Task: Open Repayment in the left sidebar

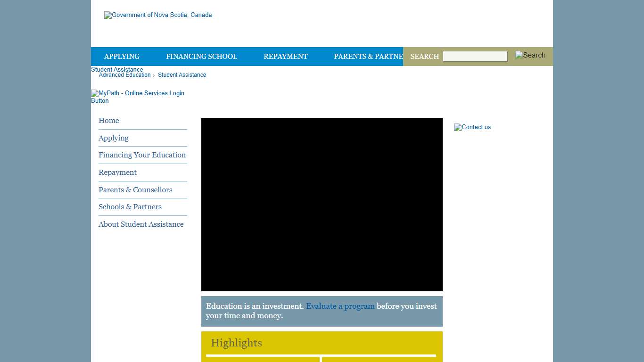Action: tap(117, 173)
